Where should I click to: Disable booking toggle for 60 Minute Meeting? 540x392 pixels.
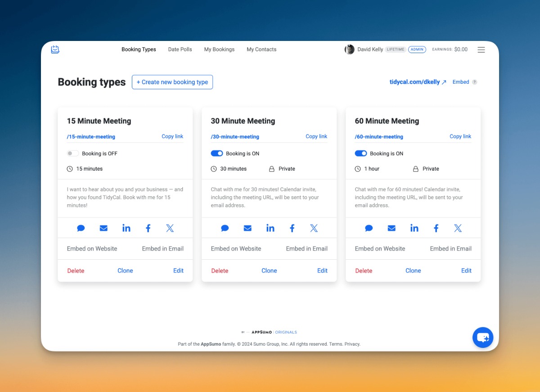coord(361,153)
